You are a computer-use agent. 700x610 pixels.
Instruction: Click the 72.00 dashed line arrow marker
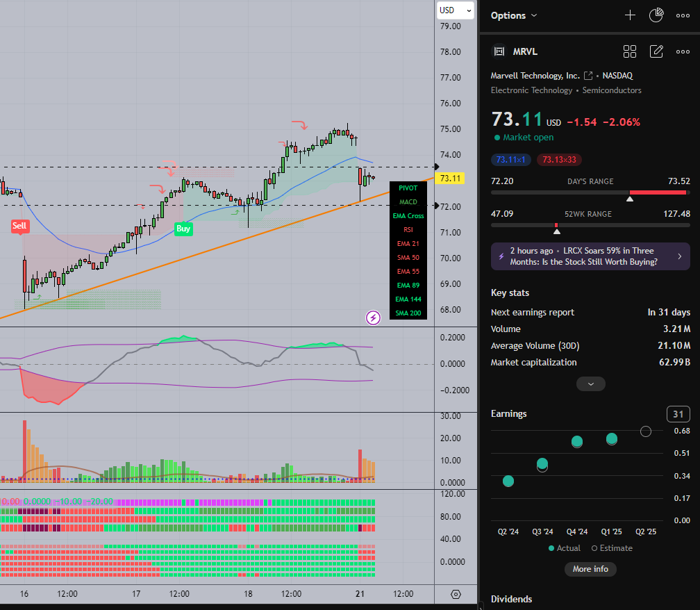click(x=437, y=206)
